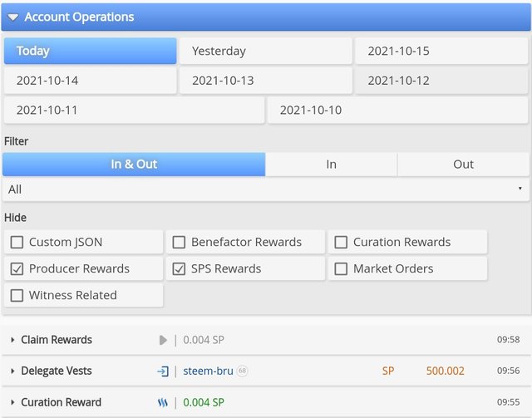Image resolution: width=532 pixels, height=418 pixels.
Task: Select the In & Out filter
Action: pos(134,165)
